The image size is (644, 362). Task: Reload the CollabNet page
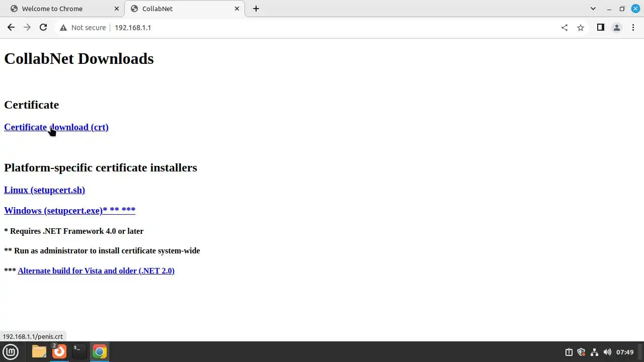[x=43, y=28]
